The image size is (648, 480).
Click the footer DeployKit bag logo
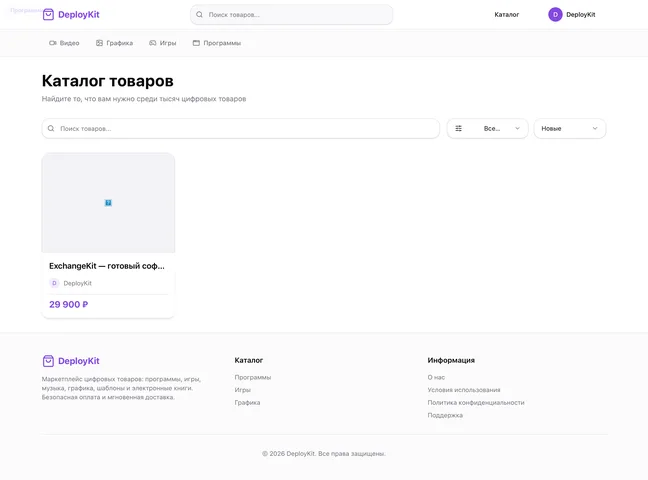pos(48,361)
